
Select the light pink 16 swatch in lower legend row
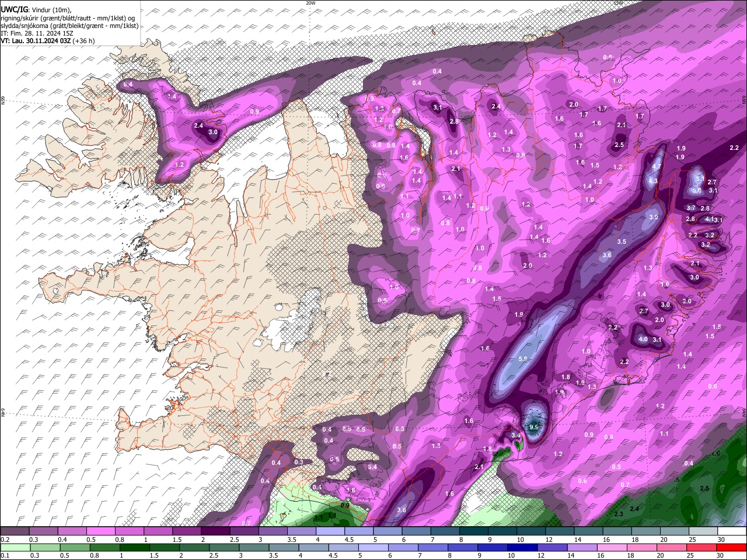point(612,548)
